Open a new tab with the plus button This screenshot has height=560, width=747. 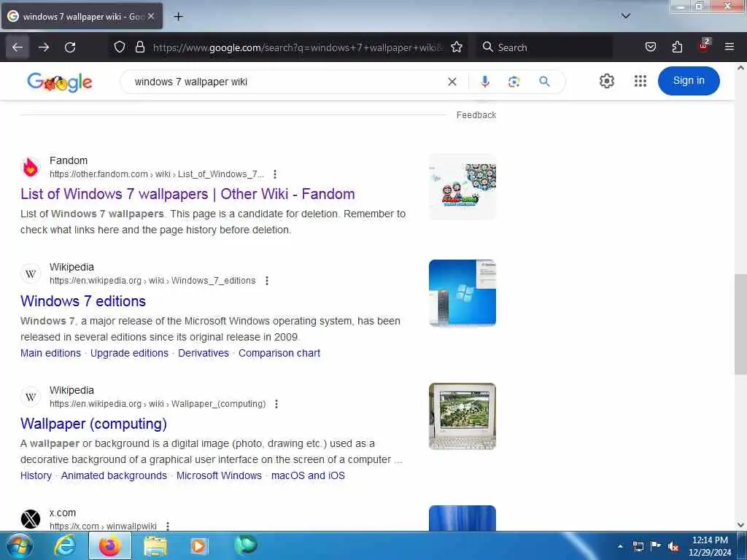(x=178, y=17)
